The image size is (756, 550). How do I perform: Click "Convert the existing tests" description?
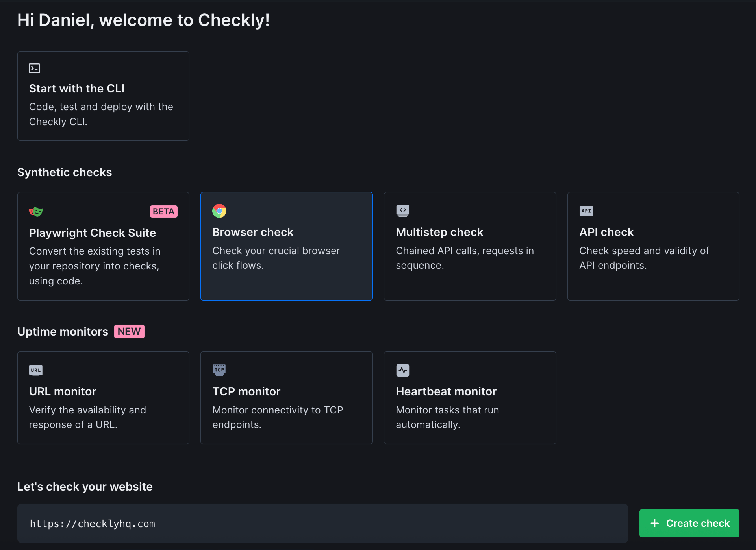[94, 266]
